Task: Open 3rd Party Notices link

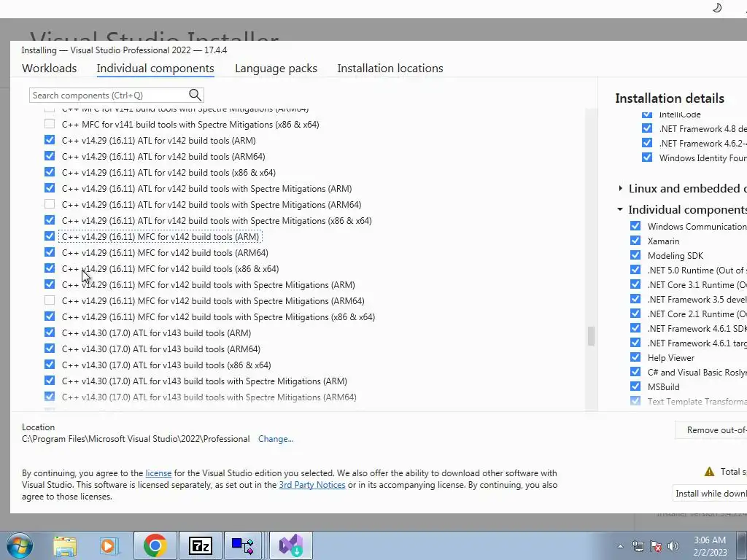Action: (x=312, y=485)
